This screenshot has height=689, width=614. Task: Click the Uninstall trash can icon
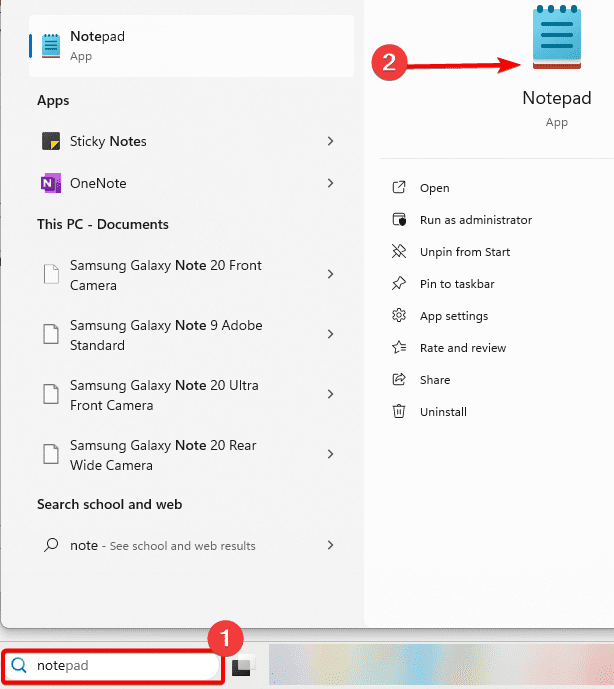point(399,412)
